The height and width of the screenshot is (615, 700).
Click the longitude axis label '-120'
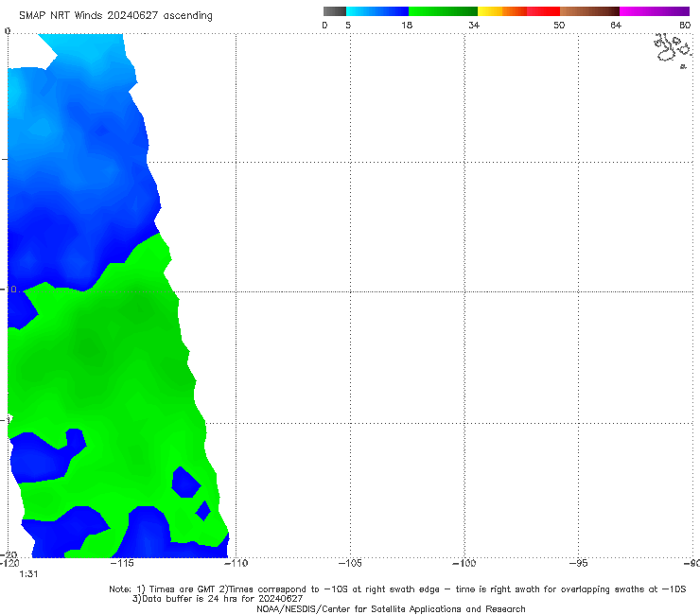(x=9, y=563)
